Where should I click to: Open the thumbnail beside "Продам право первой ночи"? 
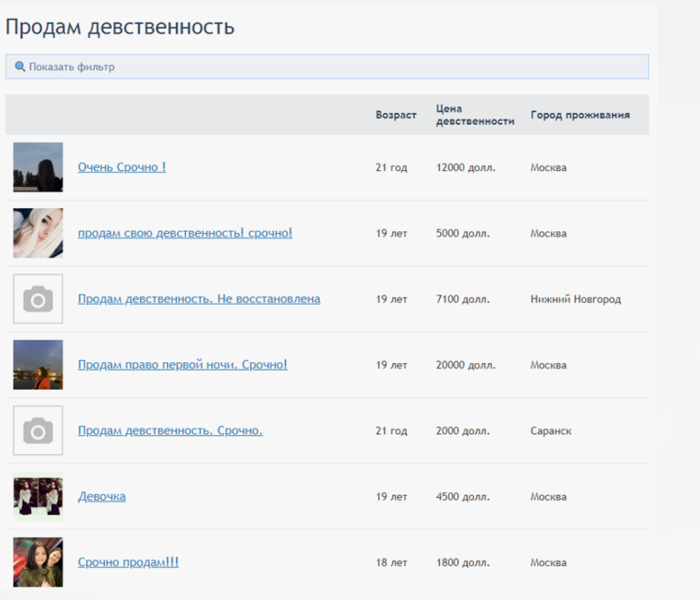[38, 365]
